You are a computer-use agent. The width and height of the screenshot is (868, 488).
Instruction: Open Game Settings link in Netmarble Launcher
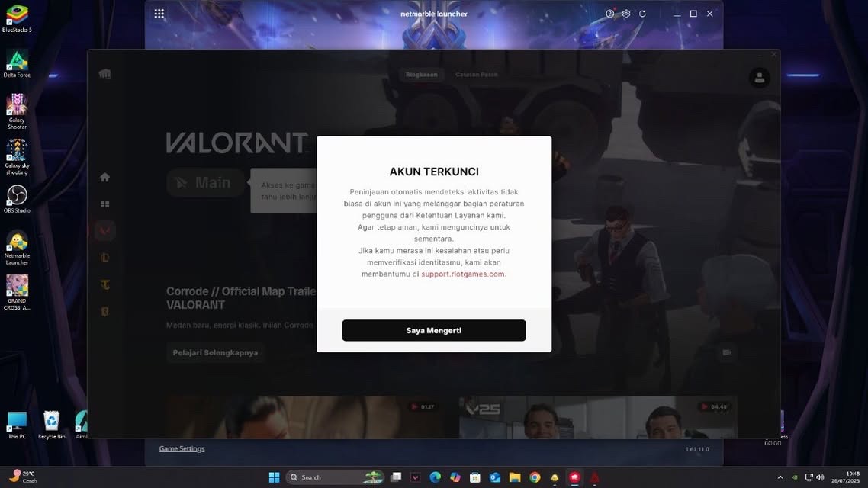[182, 448]
